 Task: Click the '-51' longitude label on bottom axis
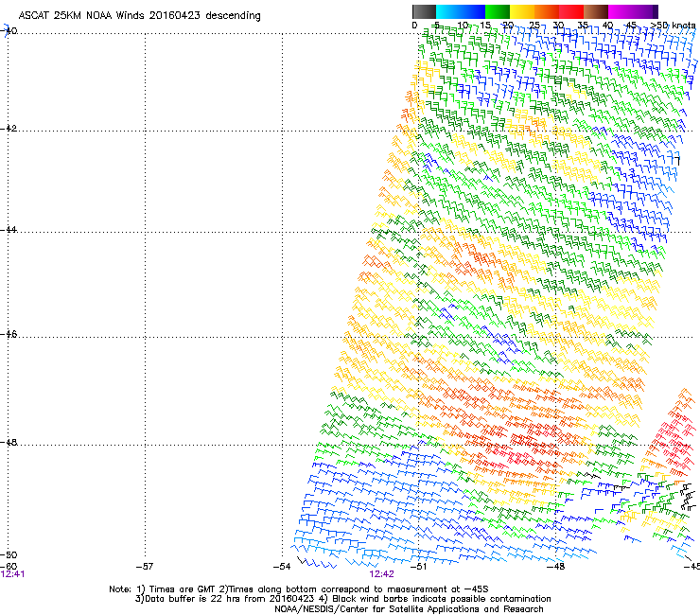point(419,567)
